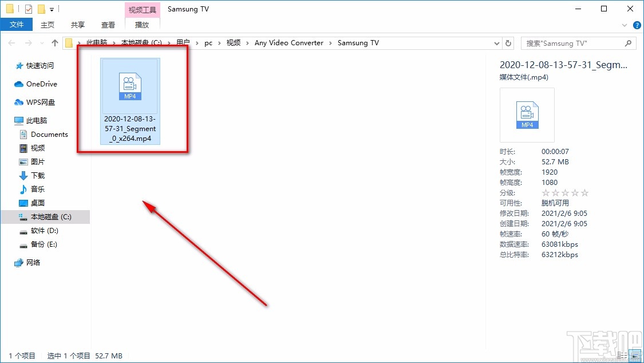644x363 pixels.
Task: Click the help question mark icon
Action: click(x=636, y=25)
